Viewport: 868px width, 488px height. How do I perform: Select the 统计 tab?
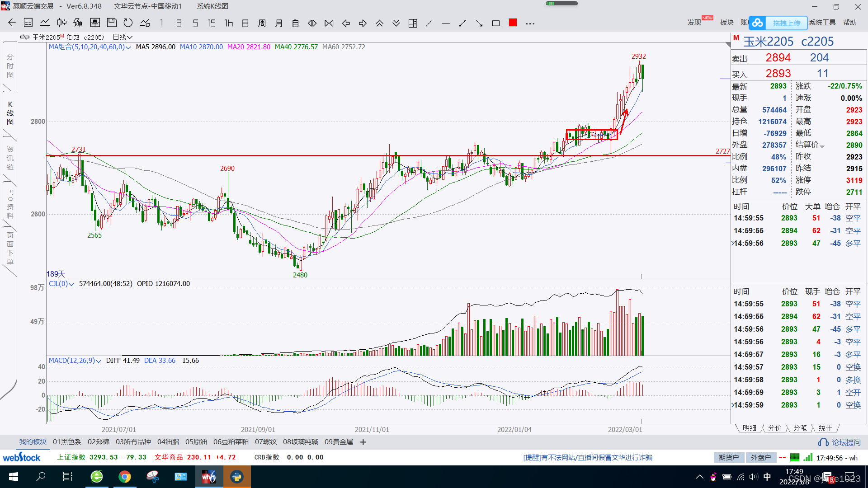tap(826, 428)
